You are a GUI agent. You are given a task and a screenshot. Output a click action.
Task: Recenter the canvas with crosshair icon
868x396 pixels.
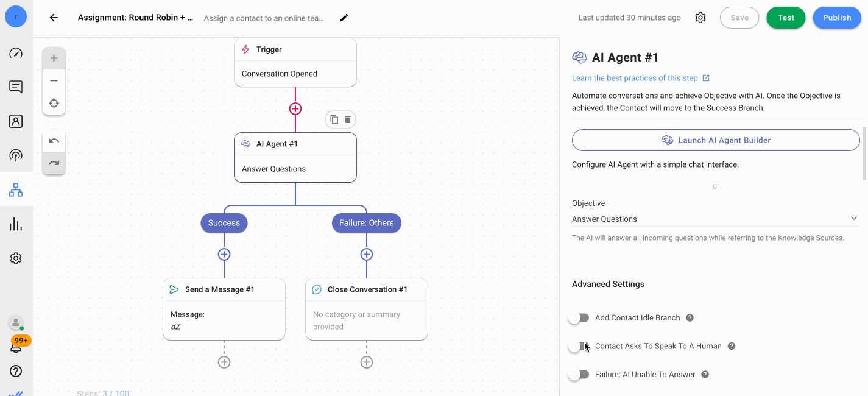(54, 103)
